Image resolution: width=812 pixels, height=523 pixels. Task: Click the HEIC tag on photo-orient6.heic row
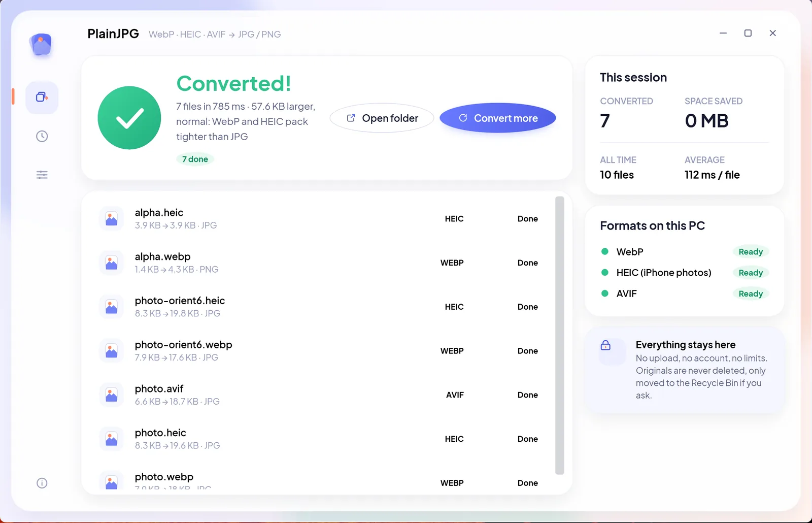pos(454,307)
